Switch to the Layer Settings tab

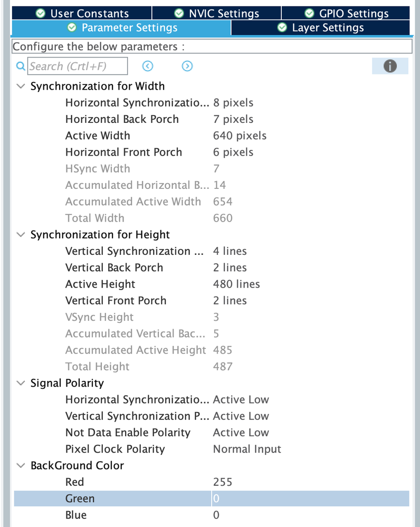(320, 27)
